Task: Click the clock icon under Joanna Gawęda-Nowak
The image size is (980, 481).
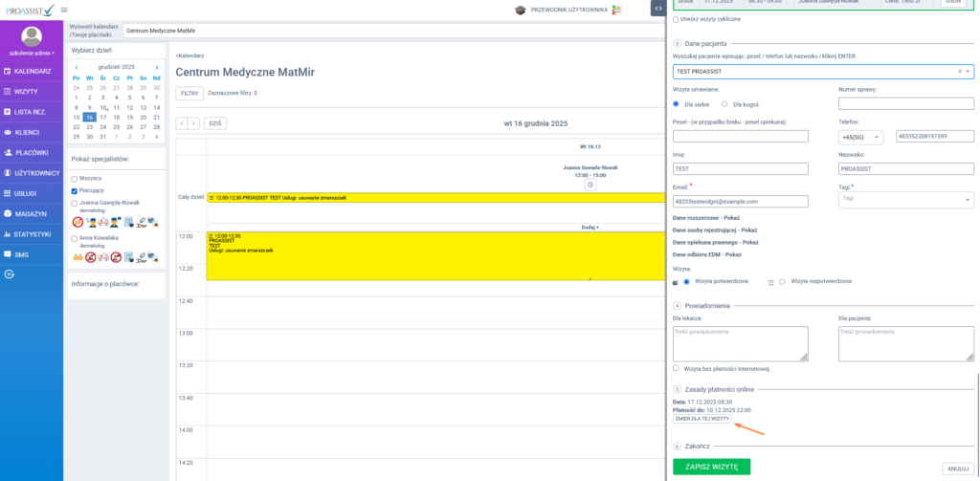Action: point(590,184)
